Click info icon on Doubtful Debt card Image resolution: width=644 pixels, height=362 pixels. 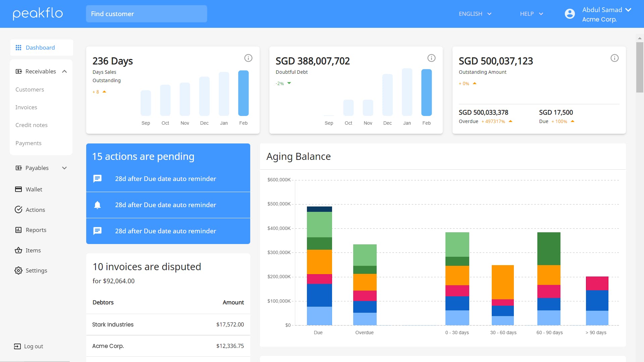coord(431,58)
